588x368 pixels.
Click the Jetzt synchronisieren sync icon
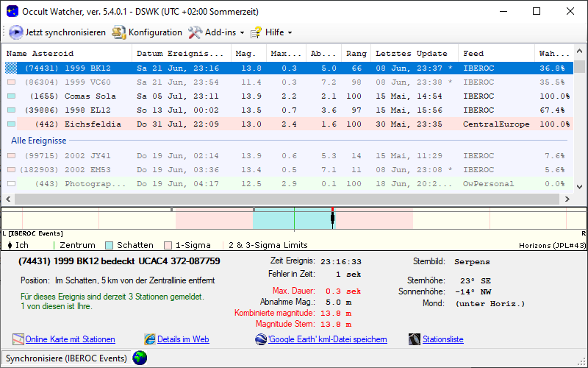pyautogui.click(x=16, y=32)
